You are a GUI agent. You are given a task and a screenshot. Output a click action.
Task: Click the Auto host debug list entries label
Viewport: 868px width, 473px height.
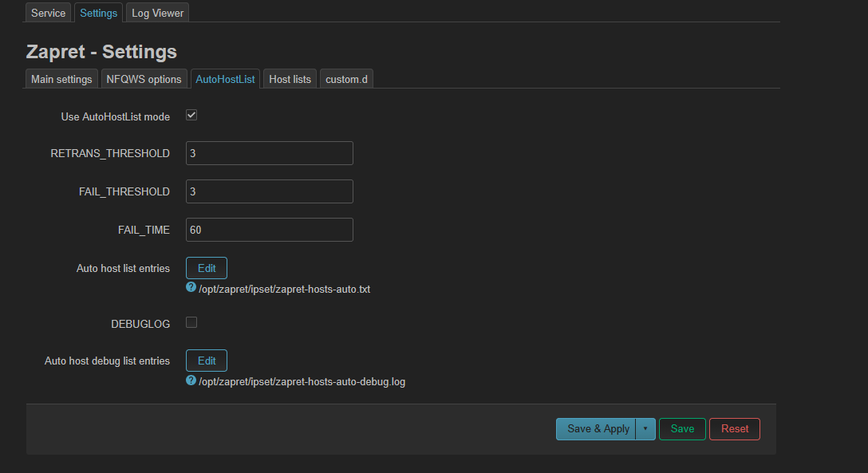[x=108, y=361]
